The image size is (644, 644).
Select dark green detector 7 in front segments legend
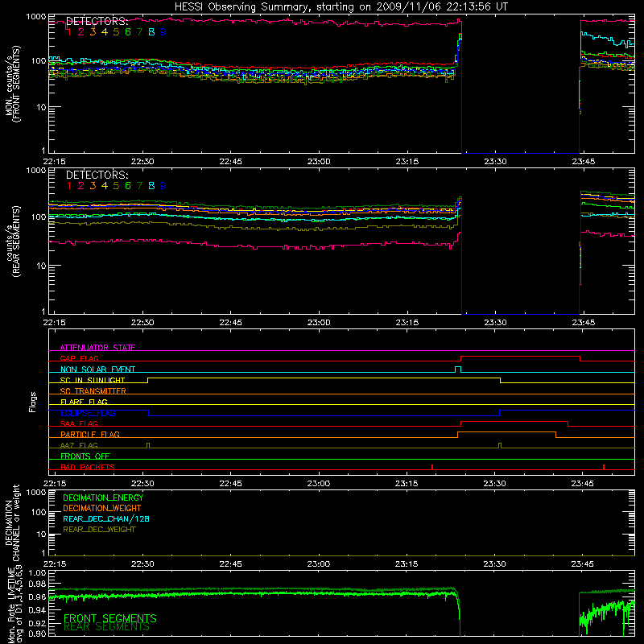coord(139,32)
